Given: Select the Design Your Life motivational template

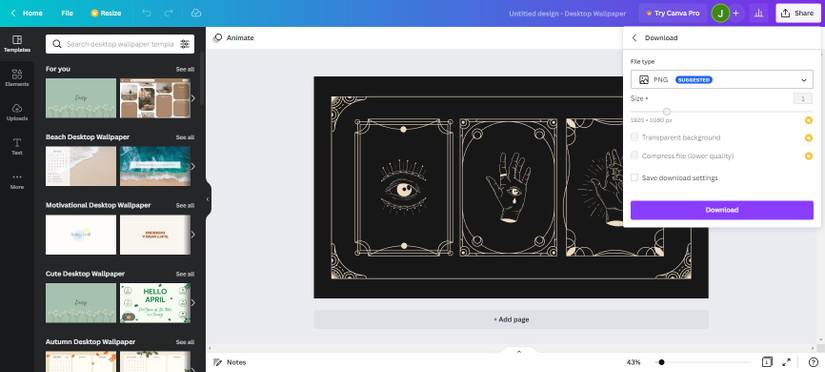Looking at the screenshot, I should [x=155, y=235].
